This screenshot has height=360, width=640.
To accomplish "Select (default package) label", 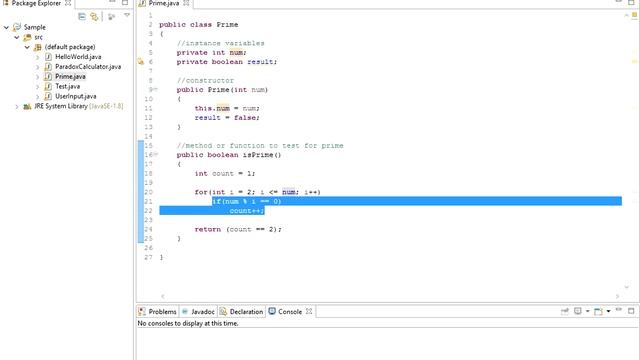I will point(70,47).
